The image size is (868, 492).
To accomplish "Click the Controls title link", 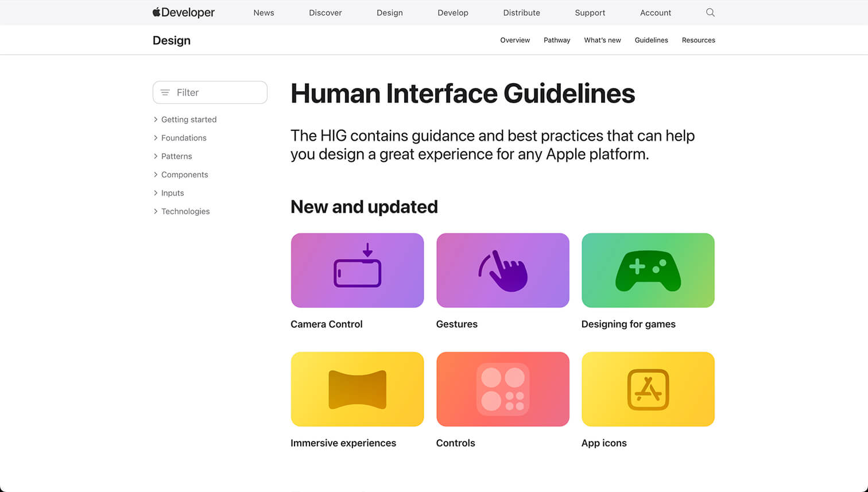I will click(456, 443).
